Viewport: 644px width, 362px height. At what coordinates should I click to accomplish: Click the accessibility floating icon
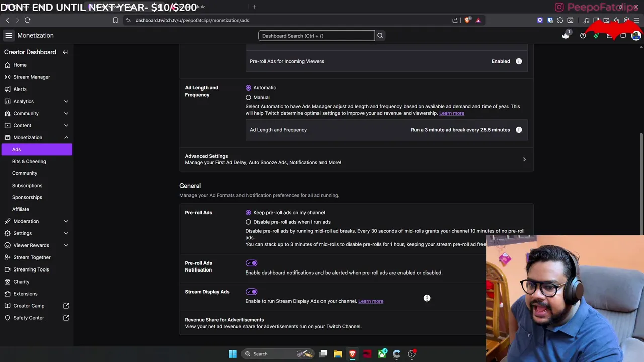pos(427,298)
